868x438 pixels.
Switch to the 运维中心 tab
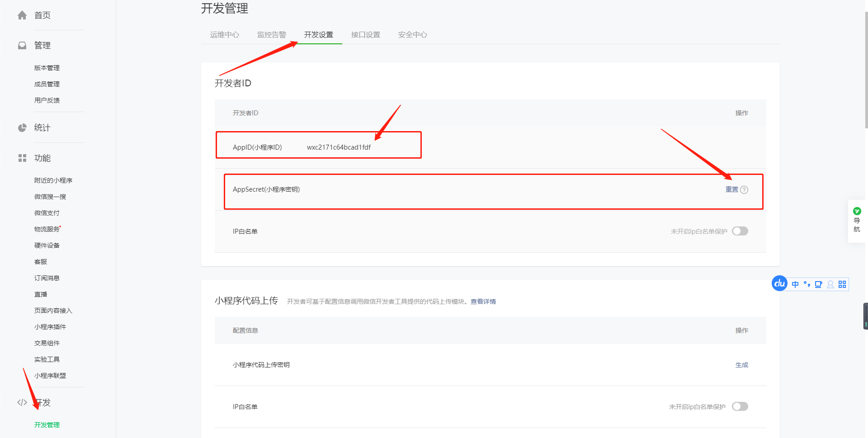pyautogui.click(x=225, y=35)
